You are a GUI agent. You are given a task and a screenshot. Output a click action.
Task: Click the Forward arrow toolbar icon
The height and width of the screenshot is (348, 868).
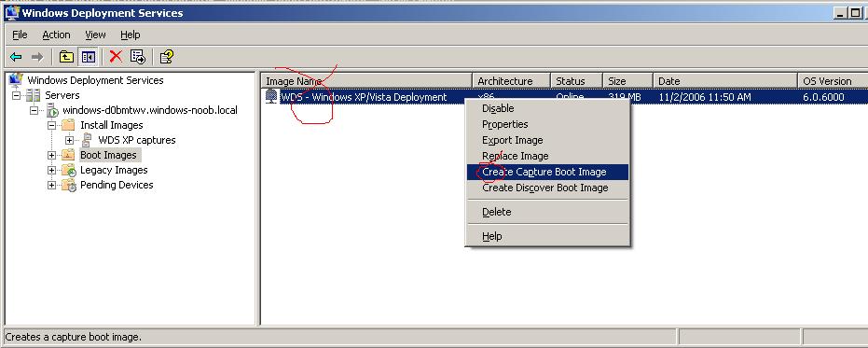click(x=37, y=57)
